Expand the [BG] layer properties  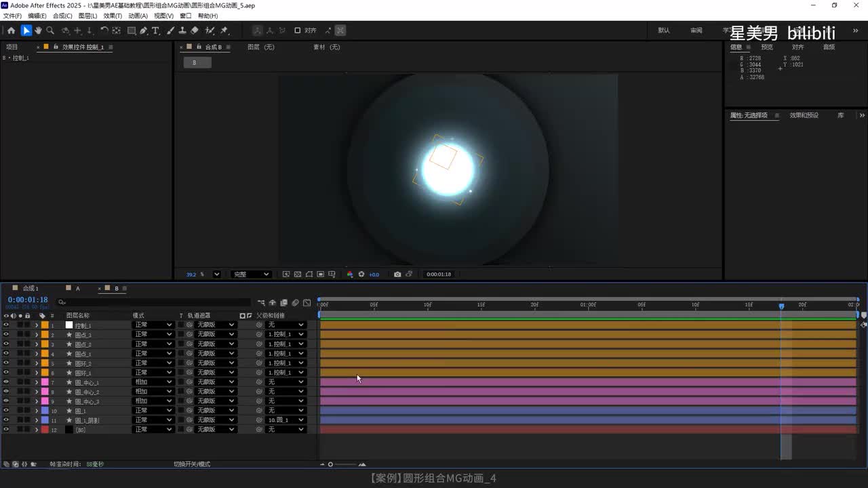[37, 430]
